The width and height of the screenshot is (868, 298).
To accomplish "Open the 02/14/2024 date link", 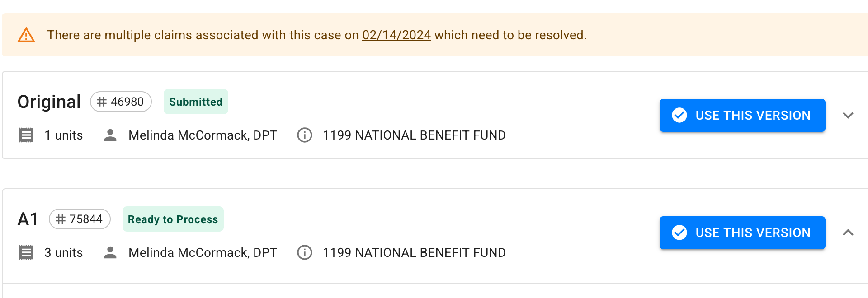I will coord(396,35).
